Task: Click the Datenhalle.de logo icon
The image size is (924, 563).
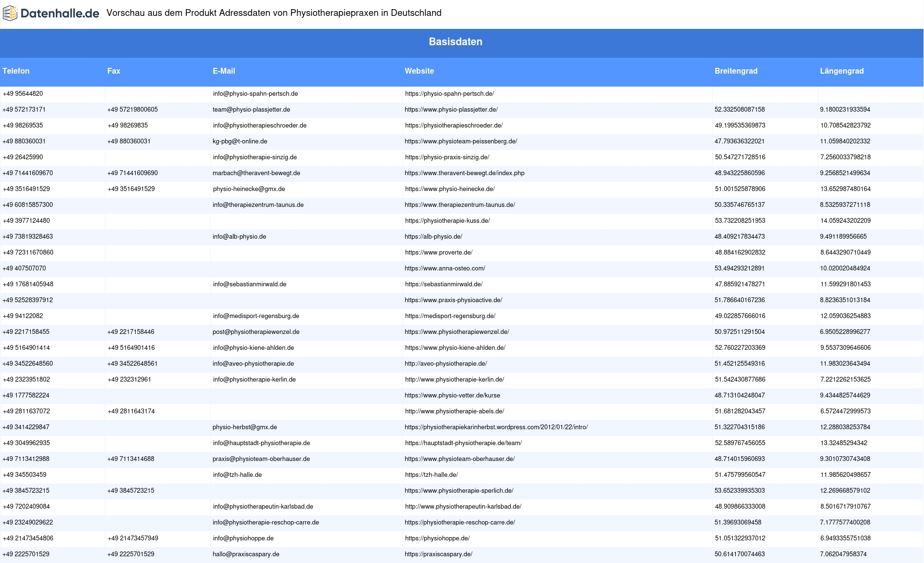Action: pyautogui.click(x=10, y=13)
